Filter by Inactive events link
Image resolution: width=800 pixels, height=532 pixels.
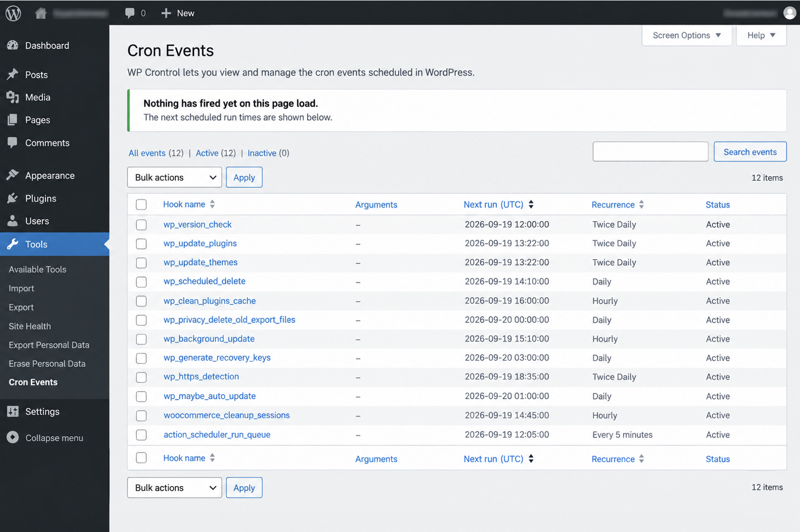(262, 153)
